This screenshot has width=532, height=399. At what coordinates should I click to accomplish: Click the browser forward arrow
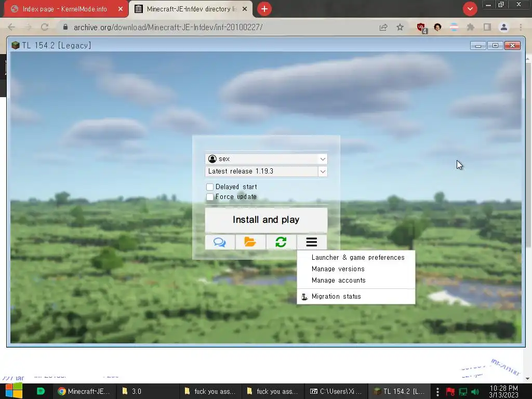pyautogui.click(x=28, y=27)
